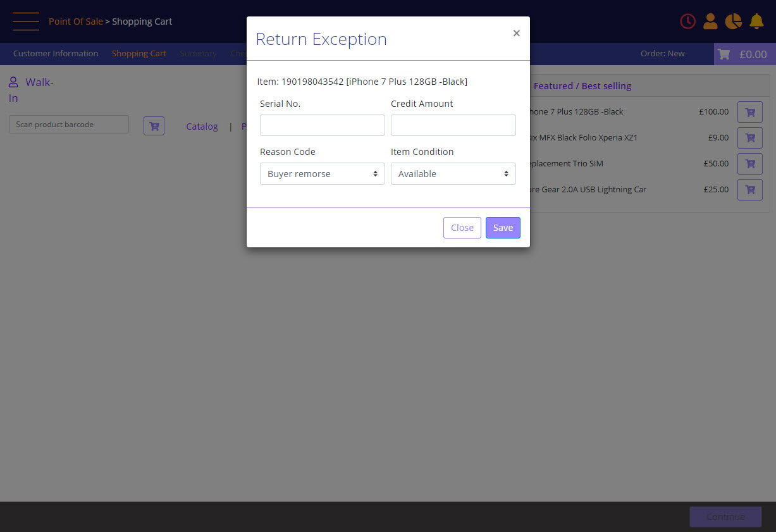Add Black Folio Xperia XZ1 to cart

750,137
